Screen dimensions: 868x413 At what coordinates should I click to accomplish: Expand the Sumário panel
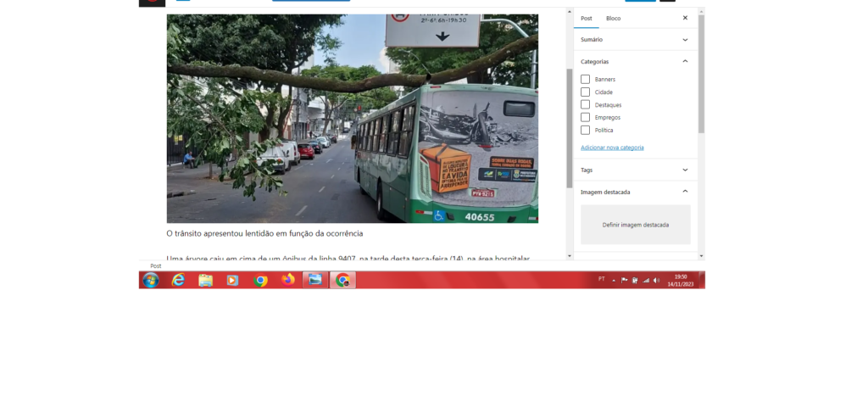[x=636, y=40]
